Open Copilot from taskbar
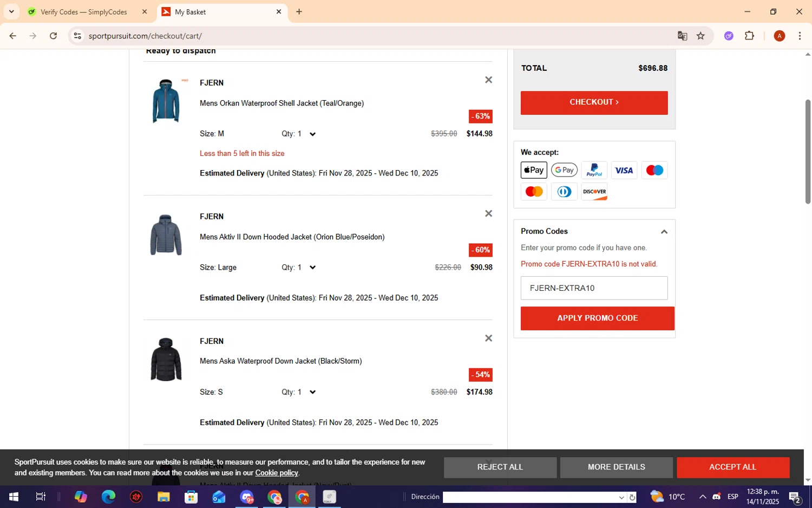 [81, 497]
